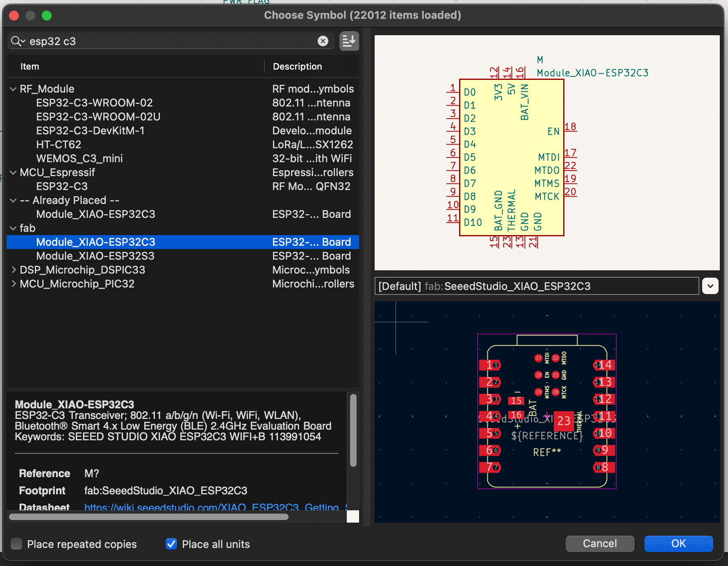Click the red close window button
728x566 pixels.
click(14, 16)
